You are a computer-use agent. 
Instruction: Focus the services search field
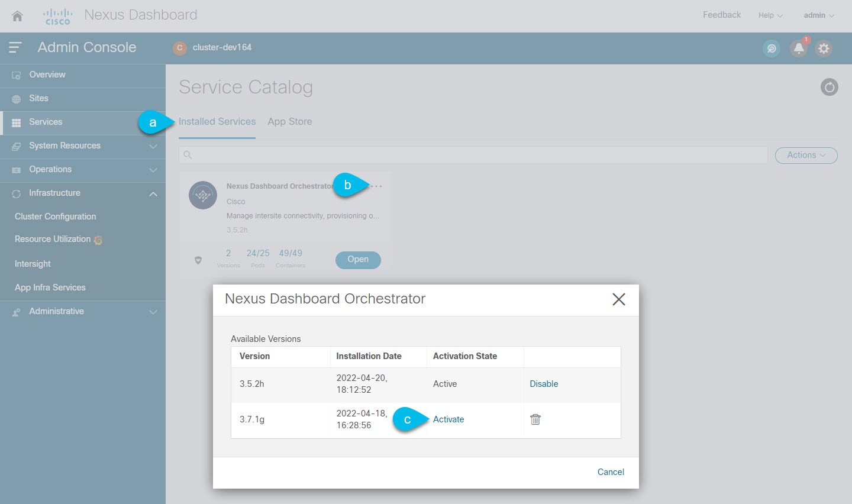(473, 155)
